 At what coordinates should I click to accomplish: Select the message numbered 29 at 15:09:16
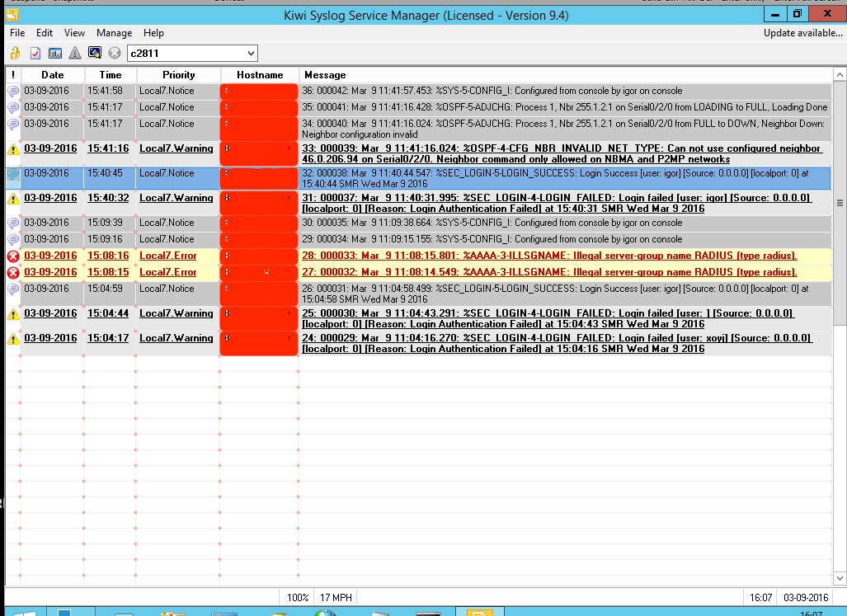point(565,240)
